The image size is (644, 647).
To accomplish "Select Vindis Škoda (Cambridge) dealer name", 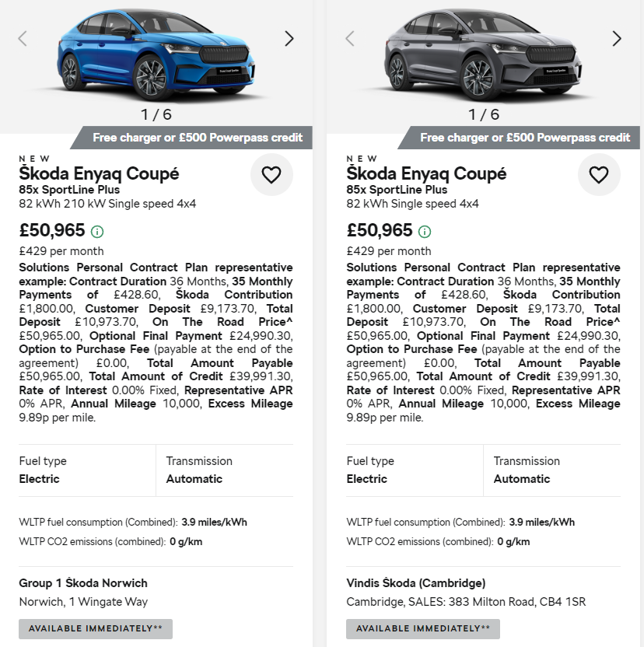I will [415, 583].
